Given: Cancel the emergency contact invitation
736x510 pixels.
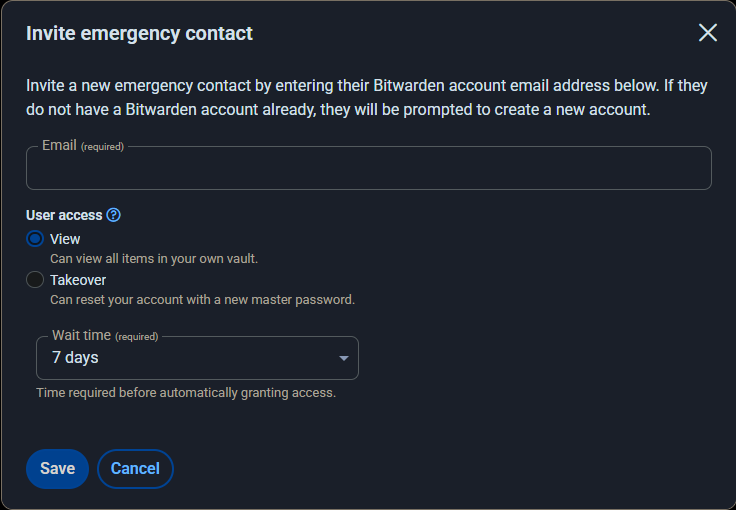Looking at the screenshot, I should [135, 469].
